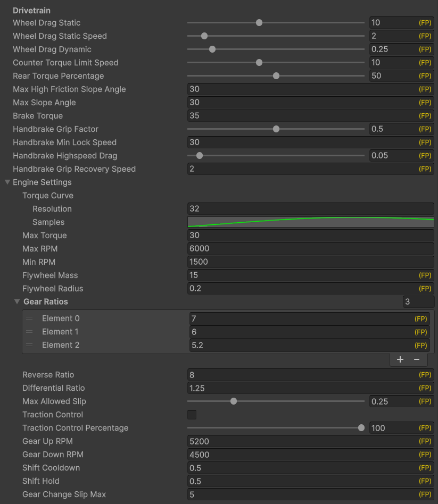The height and width of the screenshot is (504, 438).
Task: Click the drag handle of Element 1
Action: [x=29, y=332]
